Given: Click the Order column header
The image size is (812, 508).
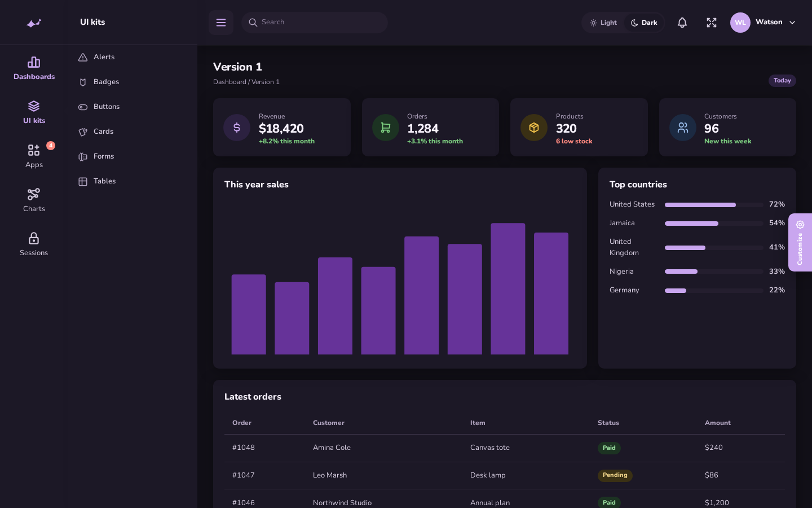Looking at the screenshot, I should (242, 423).
